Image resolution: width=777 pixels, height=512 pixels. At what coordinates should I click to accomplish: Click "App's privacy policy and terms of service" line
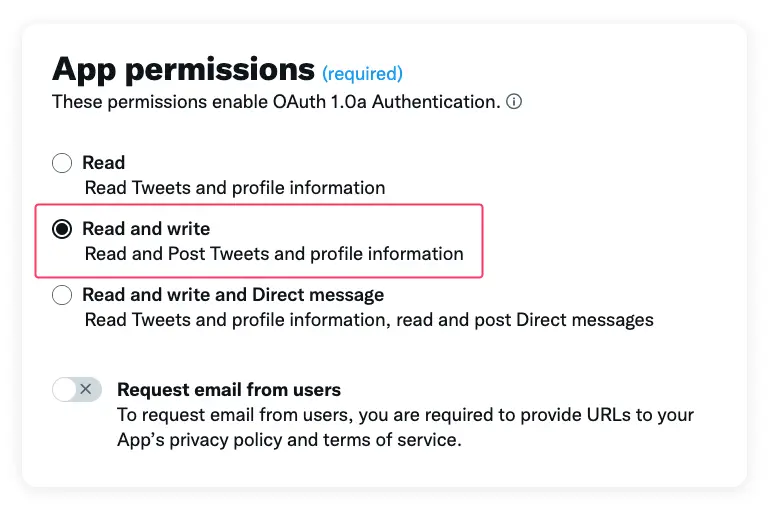[289, 440]
